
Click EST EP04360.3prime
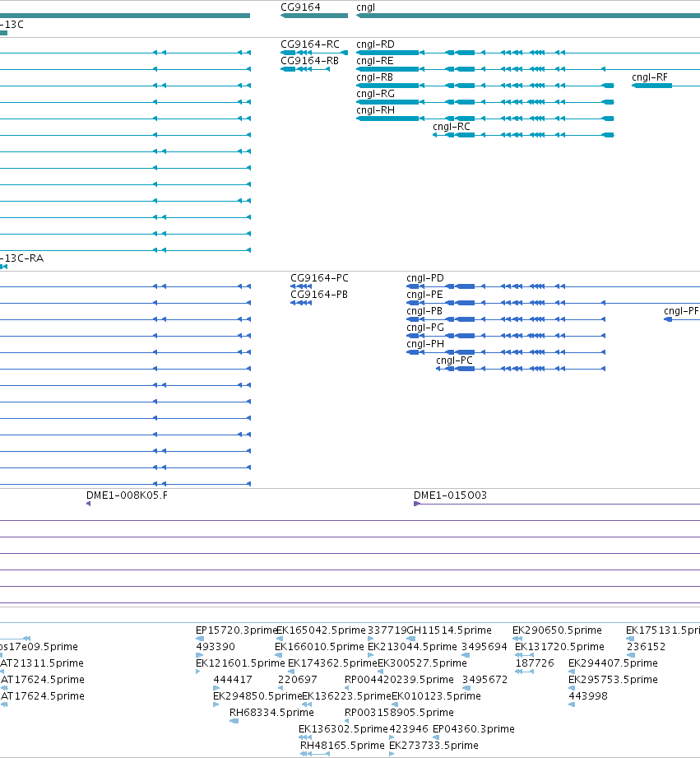click(x=474, y=728)
